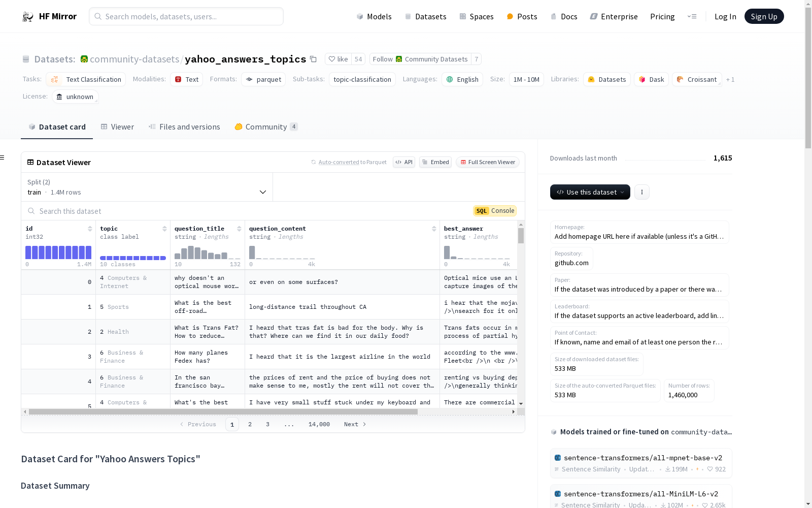Viewport: 812px width, 508px height.
Task: Click the Embed button
Action: (435, 162)
